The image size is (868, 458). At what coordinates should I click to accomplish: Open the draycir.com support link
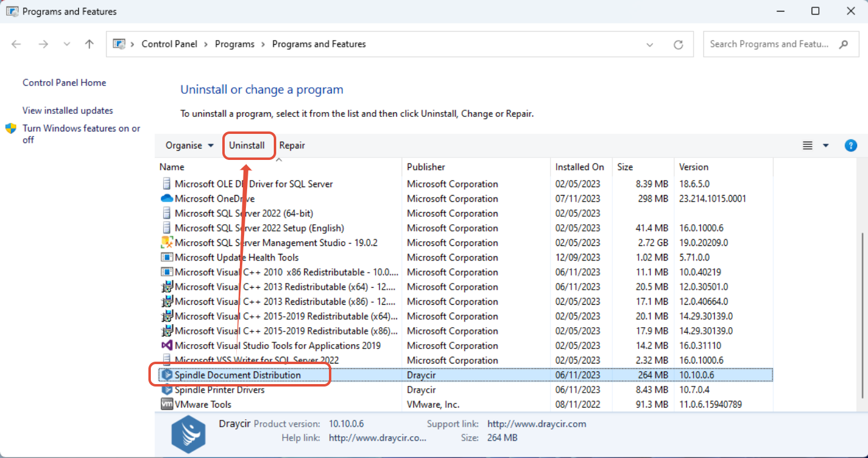point(537,424)
